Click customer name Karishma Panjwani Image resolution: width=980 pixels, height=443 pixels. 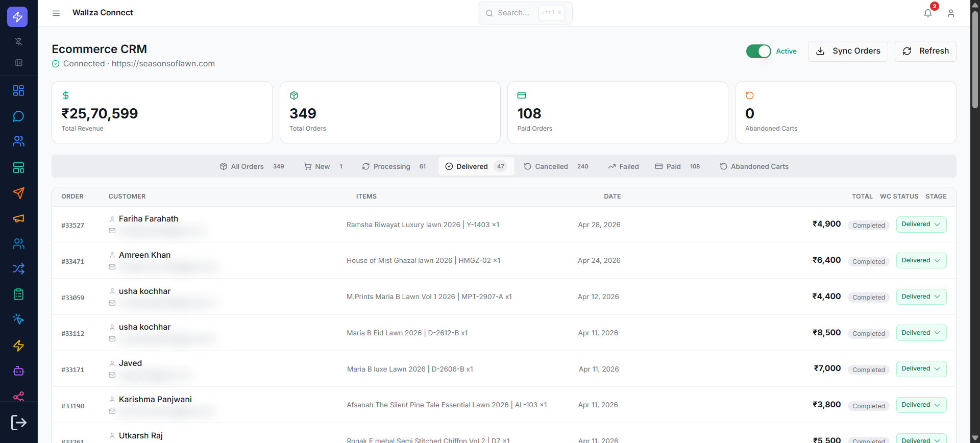coord(155,400)
